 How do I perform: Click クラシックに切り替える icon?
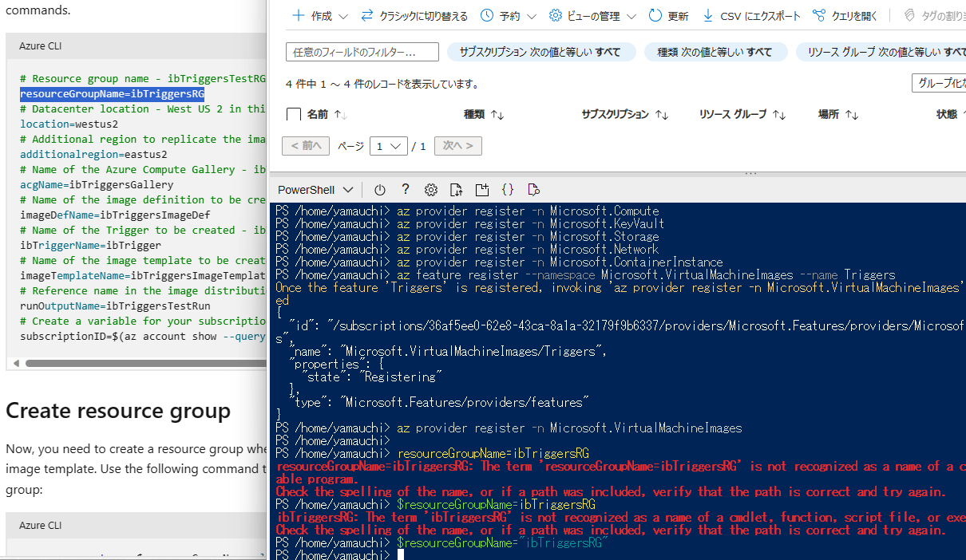tap(370, 14)
